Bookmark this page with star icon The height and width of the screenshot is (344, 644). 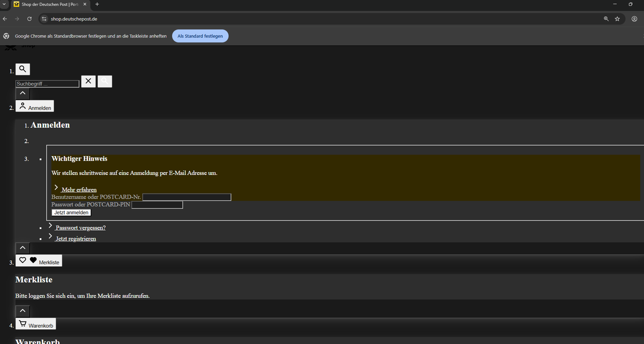pyautogui.click(x=618, y=19)
